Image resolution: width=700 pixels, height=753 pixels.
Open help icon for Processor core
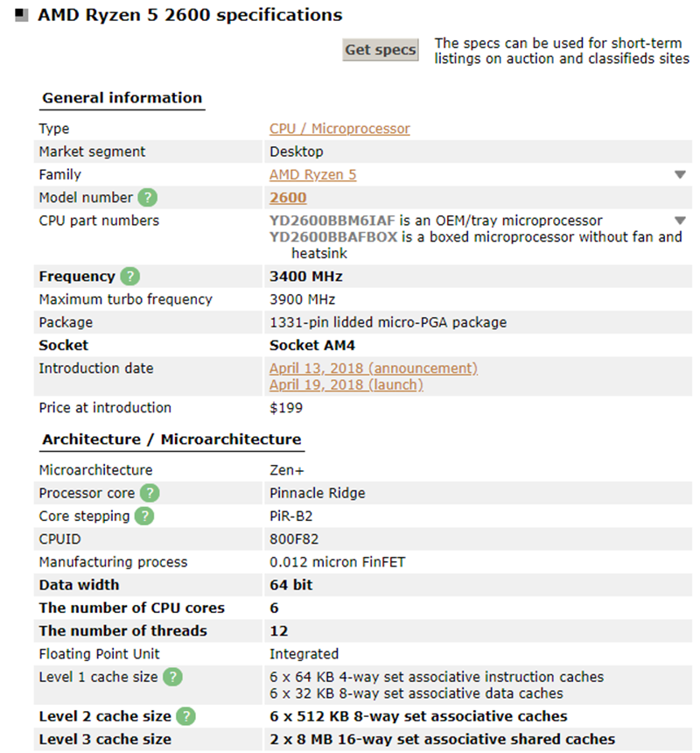pyautogui.click(x=150, y=493)
